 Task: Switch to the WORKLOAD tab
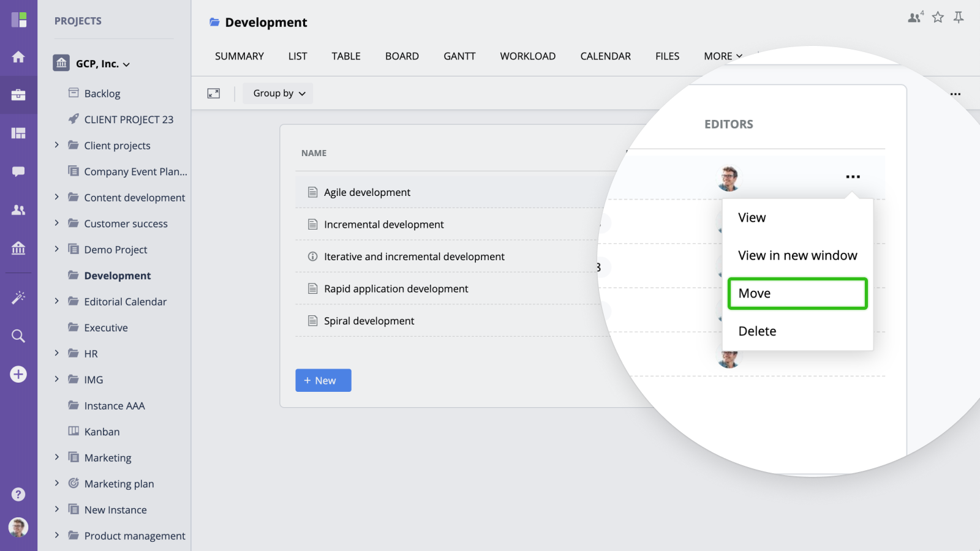(x=528, y=56)
